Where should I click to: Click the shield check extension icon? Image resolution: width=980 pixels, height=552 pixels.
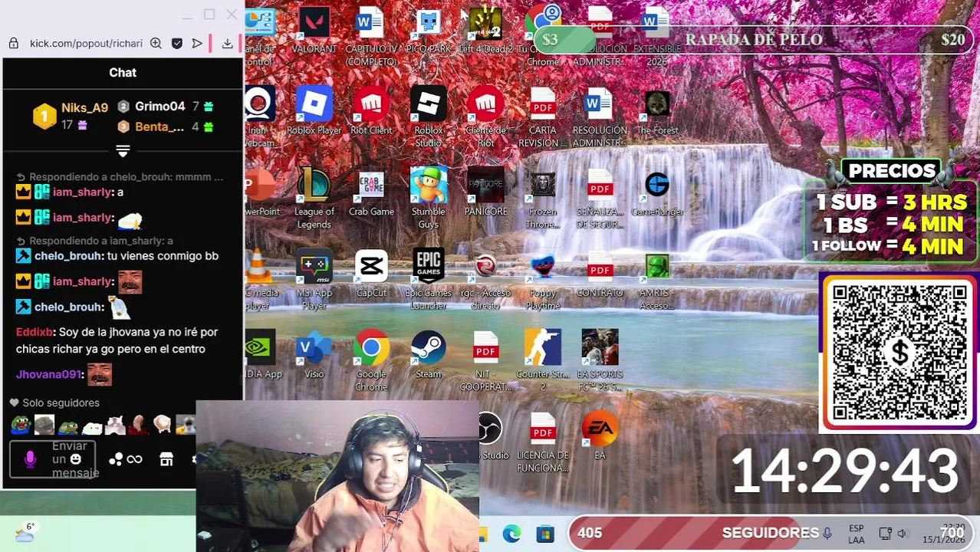[177, 44]
